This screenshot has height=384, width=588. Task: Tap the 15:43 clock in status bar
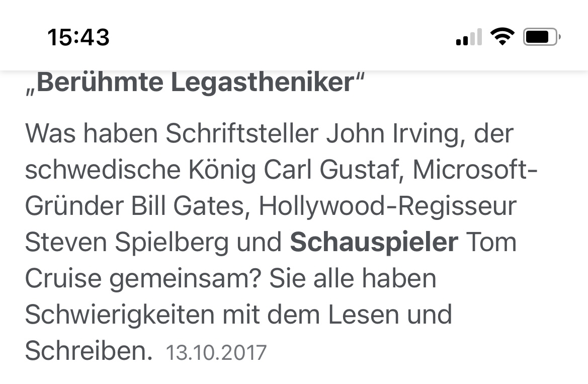point(78,37)
